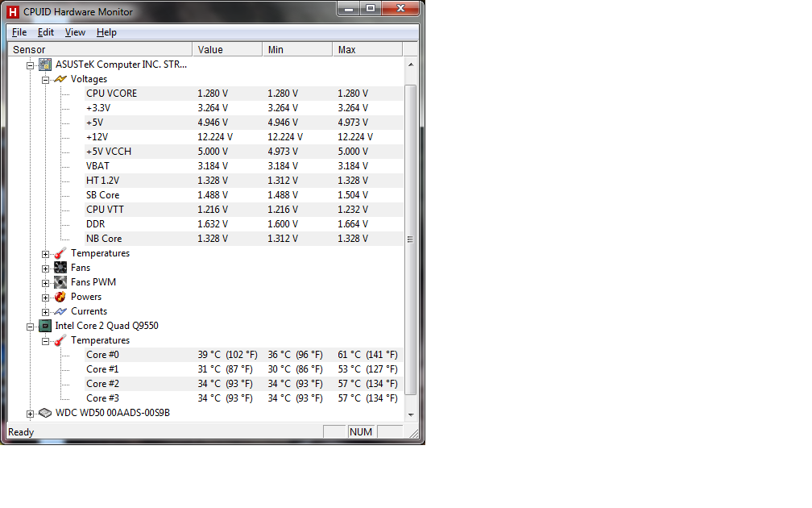Collapse the ASUSTeK Computer node
812x508 pixels.
coord(30,65)
